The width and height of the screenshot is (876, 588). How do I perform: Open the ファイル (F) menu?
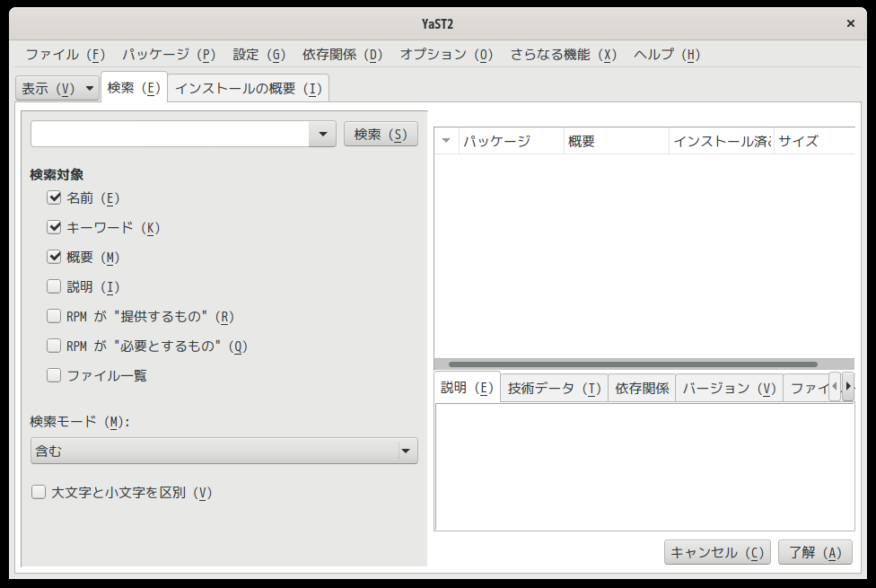pyautogui.click(x=66, y=54)
